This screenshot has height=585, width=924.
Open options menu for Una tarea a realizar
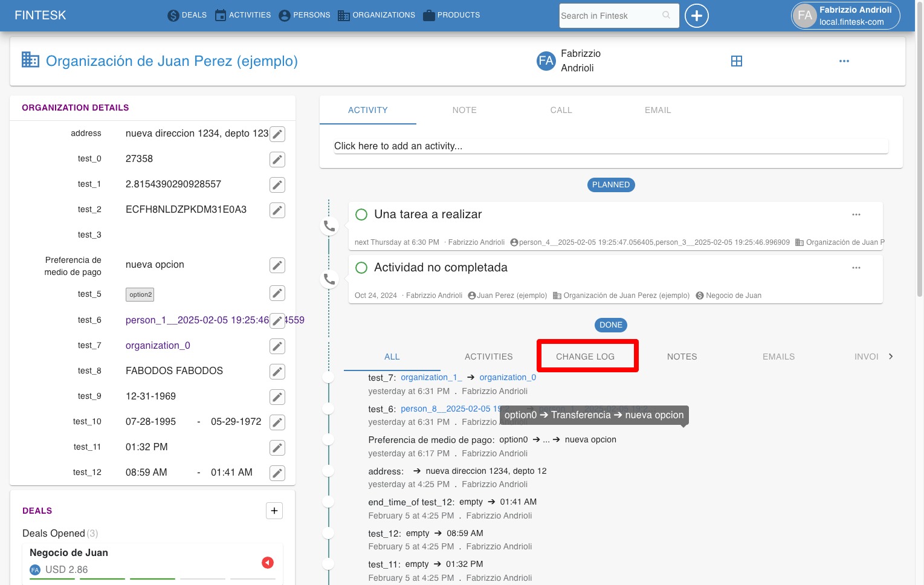pyautogui.click(x=856, y=215)
